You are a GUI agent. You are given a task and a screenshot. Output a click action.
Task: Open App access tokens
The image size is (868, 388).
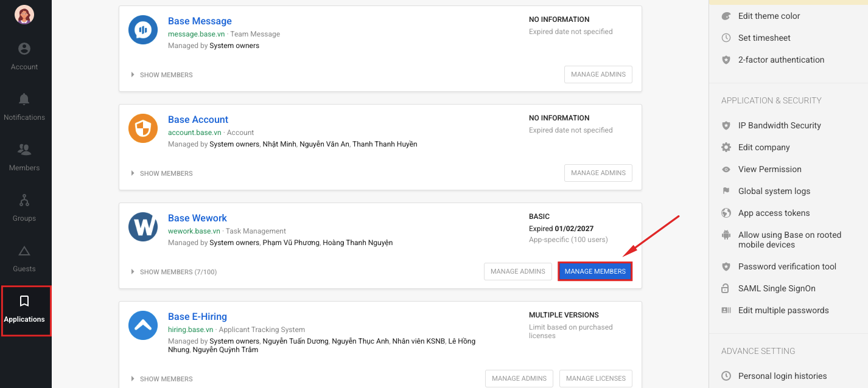(774, 213)
